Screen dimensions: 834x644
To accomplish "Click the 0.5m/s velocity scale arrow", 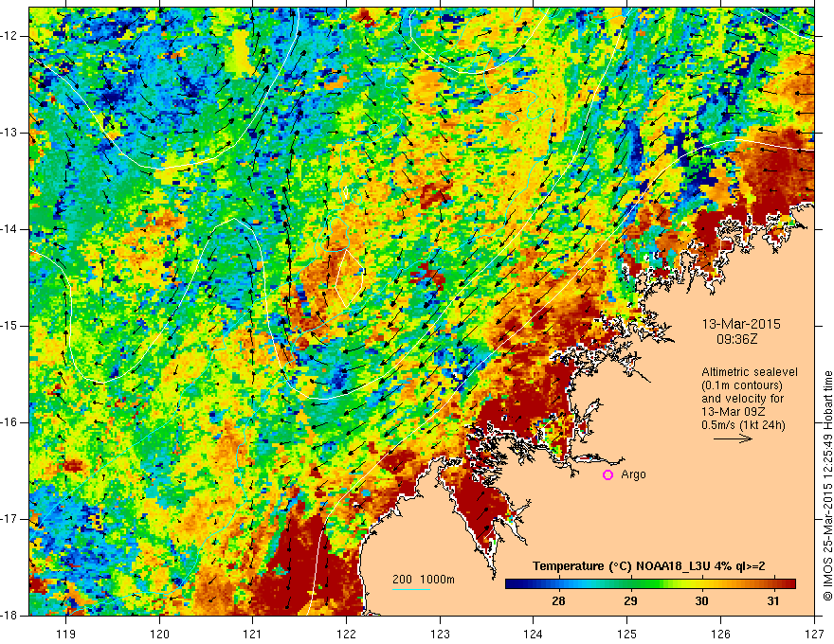I will click(x=733, y=438).
